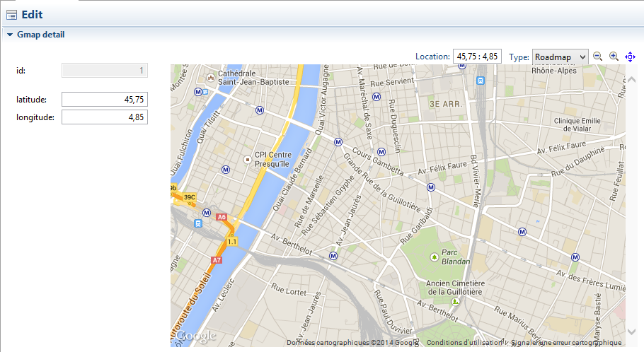Click the blue pan/move arrows icon
The width and height of the screenshot is (644, 352).
tap(630, 57)
